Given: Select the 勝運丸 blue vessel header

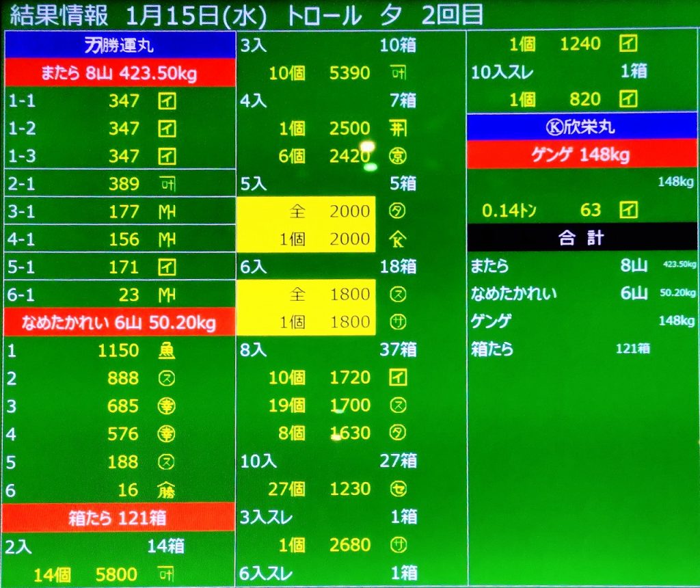Looking at the screenshot, I should [x=120, y=46].
